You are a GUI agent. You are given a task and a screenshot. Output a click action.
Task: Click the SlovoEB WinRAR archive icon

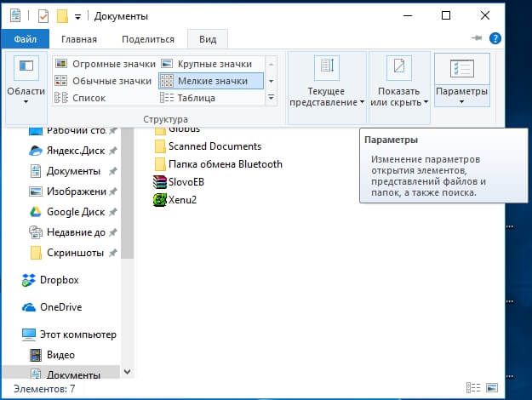point(160,182)
